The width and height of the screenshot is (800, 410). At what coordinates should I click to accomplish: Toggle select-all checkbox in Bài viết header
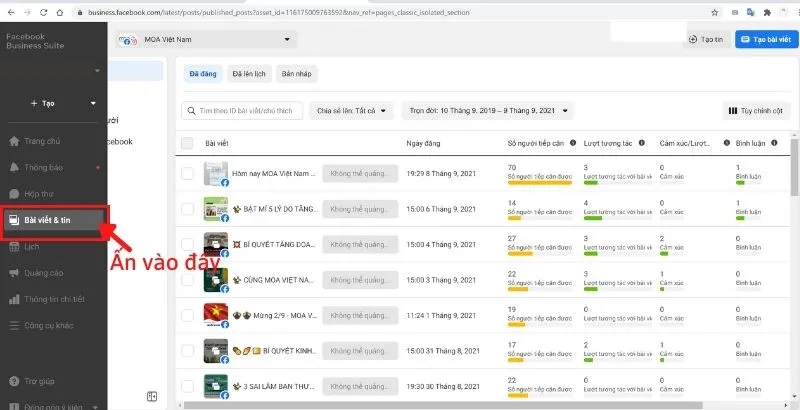click(x=187, y=143)
